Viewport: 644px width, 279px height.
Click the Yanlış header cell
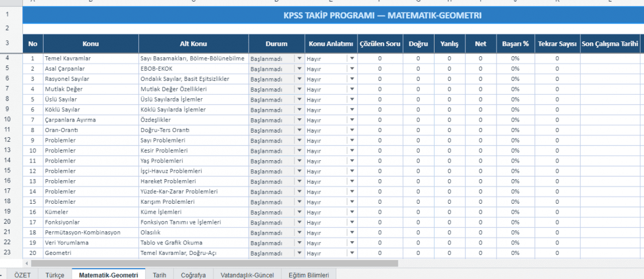449,44
